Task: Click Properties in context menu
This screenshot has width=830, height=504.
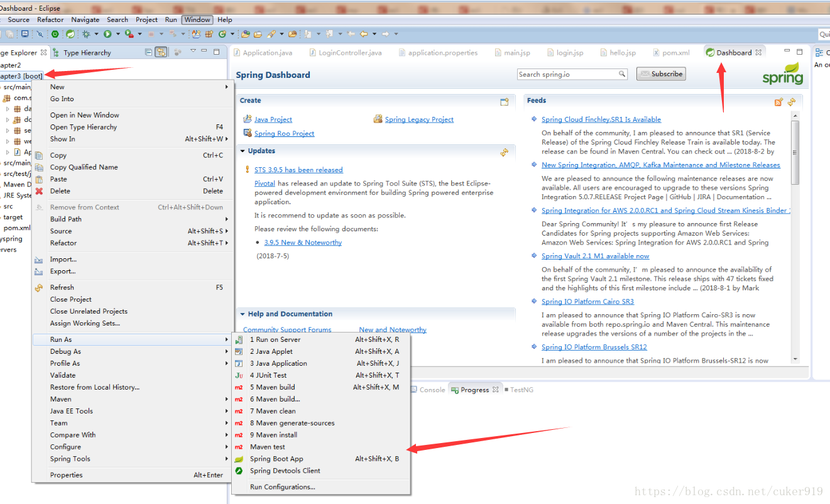Action: (x=132, y=475)
